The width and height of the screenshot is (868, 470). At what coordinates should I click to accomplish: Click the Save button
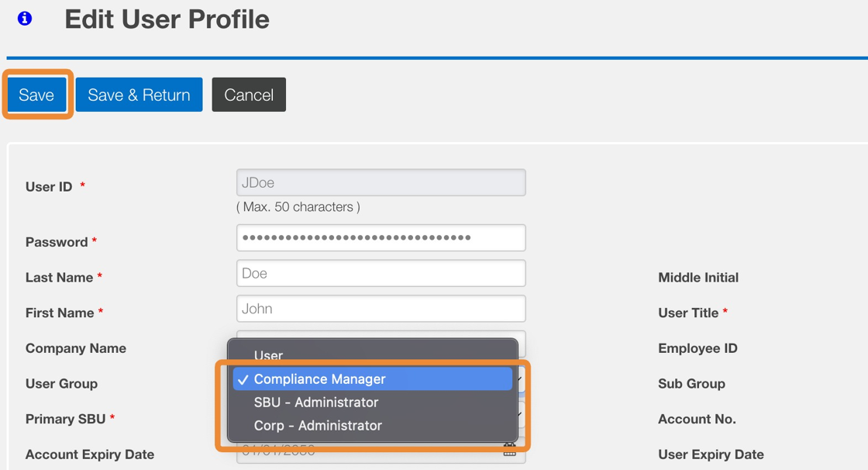click(x=36, y=95)
